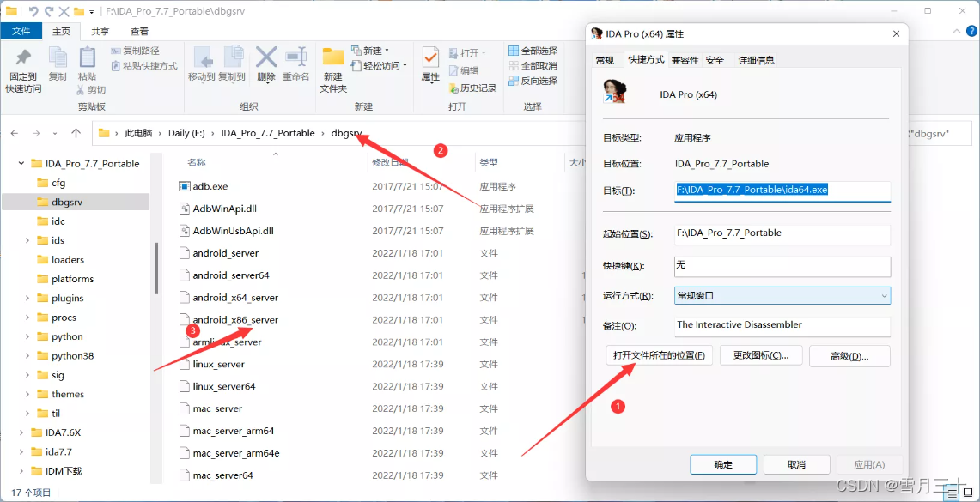
Task: Switch to the Compatibility (兼容性) tab
Action: (x=685, y=61)
